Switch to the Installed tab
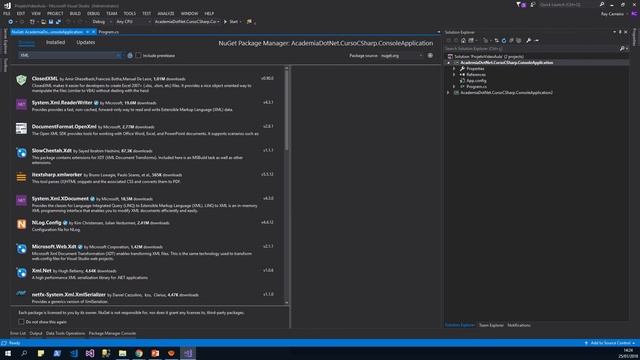This screenshot has height=360, width=640. point(56,42)
